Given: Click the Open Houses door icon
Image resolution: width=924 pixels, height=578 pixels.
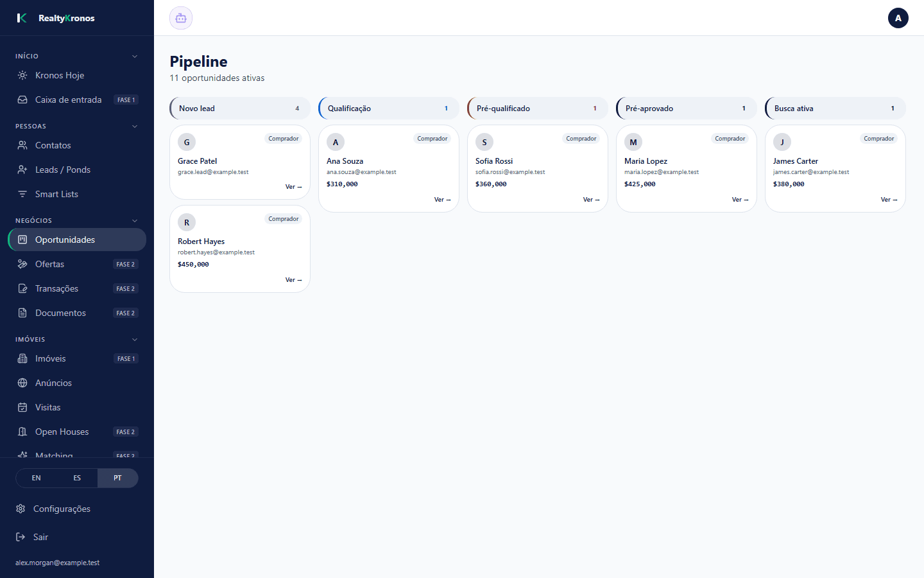Looking at the screenshot, I should coord(22,432).
